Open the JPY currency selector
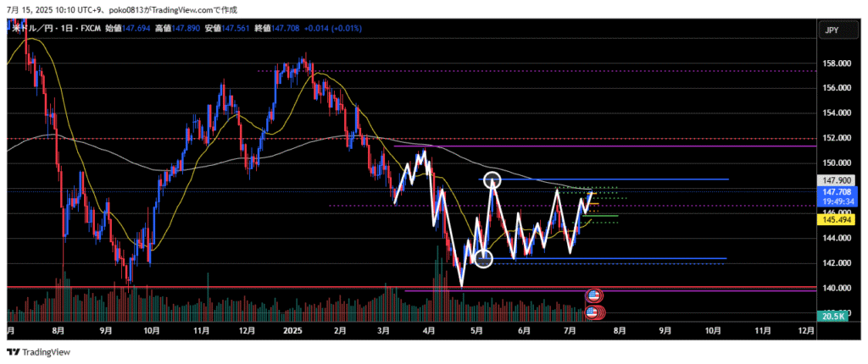The width and height of the screenshot is (868, 364). (x=832, y=30)
